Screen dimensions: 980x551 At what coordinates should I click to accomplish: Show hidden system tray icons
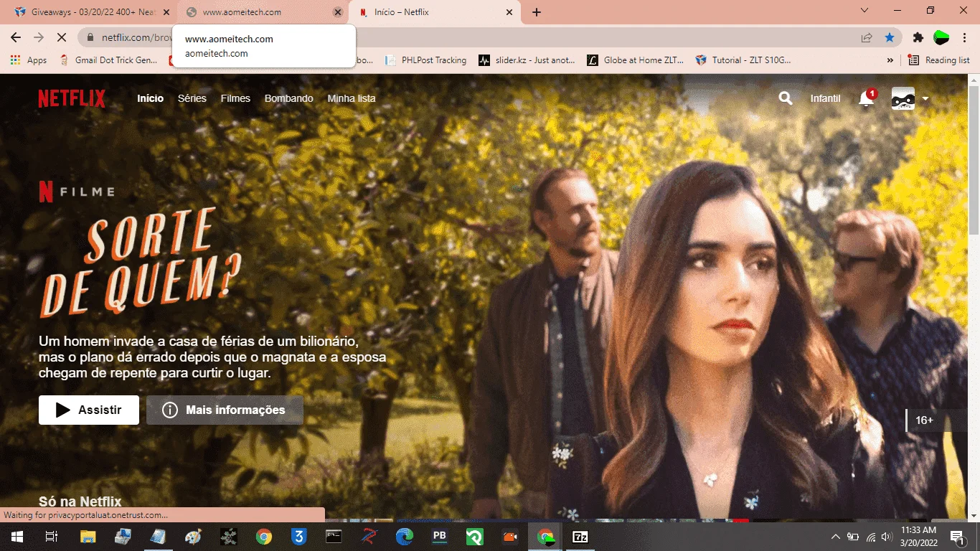click(835, 537)
